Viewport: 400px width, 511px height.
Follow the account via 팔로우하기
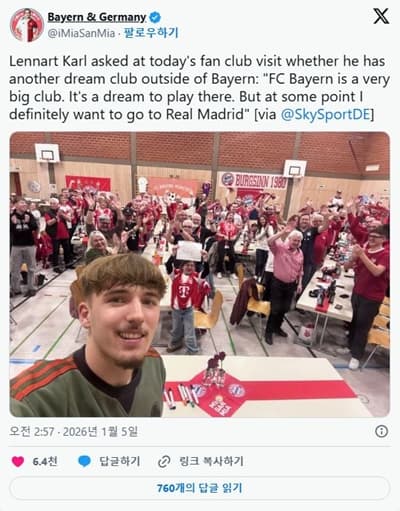tap(151, 33)
